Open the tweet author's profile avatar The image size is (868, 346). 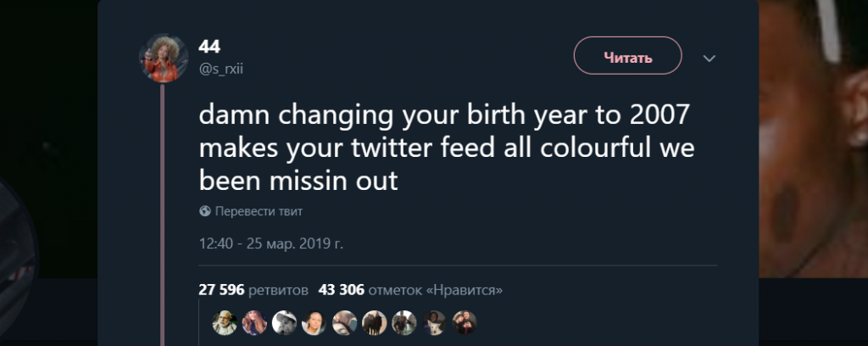pyautogui.click(x=163, y=59)
